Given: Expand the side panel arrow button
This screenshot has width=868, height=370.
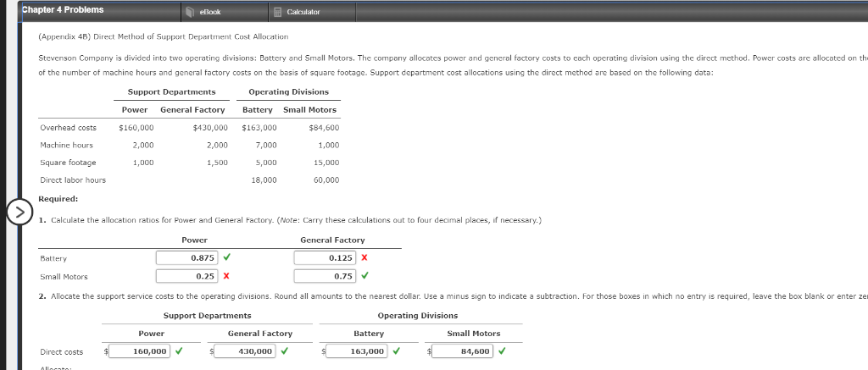Looking at the screenshot, I should pyautogui.click(x=19, y=213).
